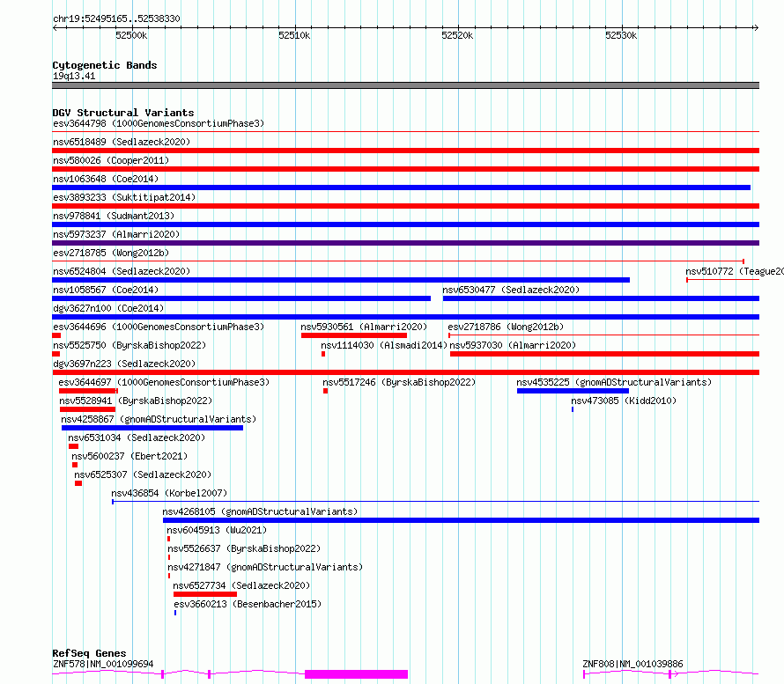The image size is (784, 684).
Task: Click the chr19:52495165..52538330 region text
Action: (x=116, y=18)
